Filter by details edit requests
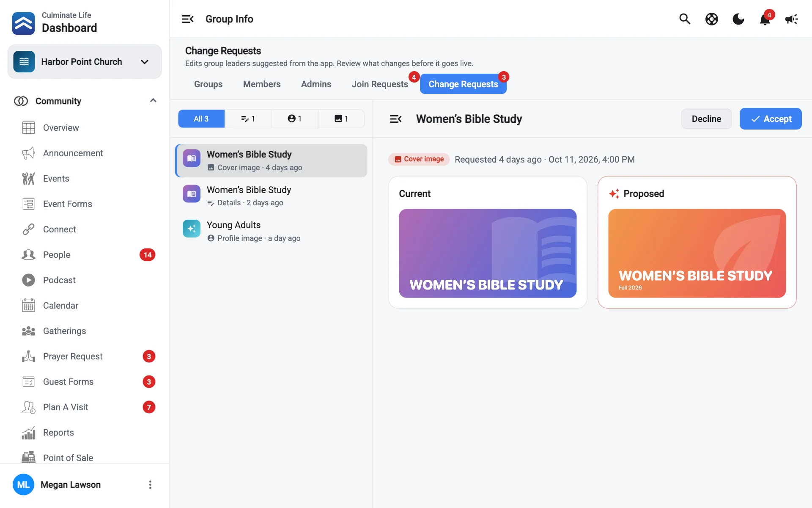Image resolution: width=812 pixels, height=508 pixels. pyautogui.click(x=248, y=119)
